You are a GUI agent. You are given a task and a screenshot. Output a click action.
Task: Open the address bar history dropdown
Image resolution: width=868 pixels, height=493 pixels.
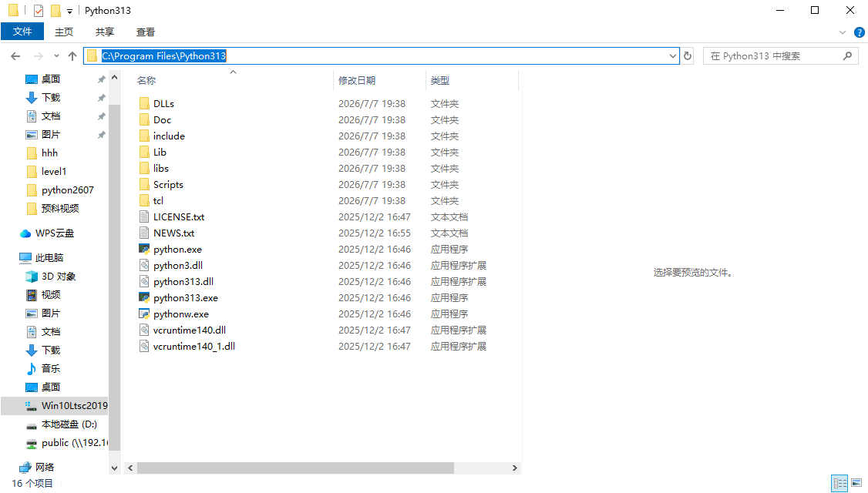pos(673,56)
